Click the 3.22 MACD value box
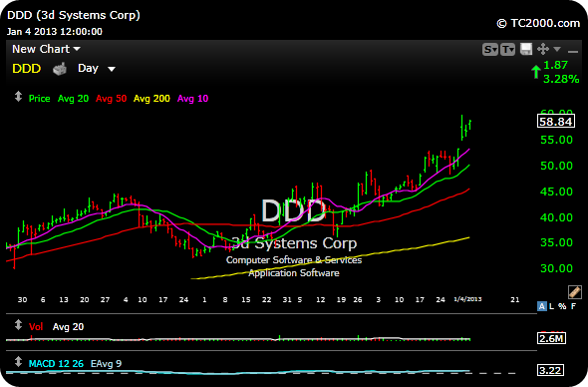This screenshot has width=588, height=387. (x=550, y=370)
